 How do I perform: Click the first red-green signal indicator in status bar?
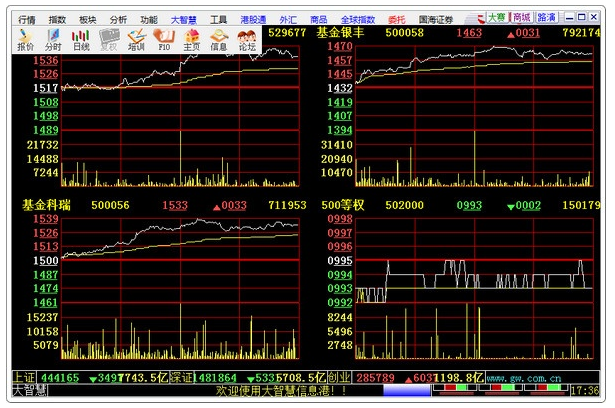click(x=456, y=388)
